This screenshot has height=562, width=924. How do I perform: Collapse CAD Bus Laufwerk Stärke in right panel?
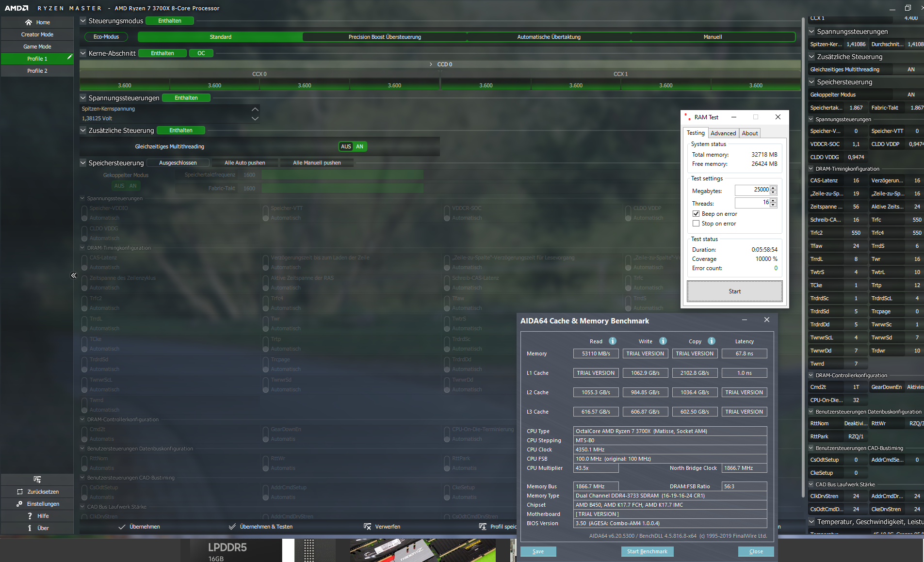click(811, 484)
